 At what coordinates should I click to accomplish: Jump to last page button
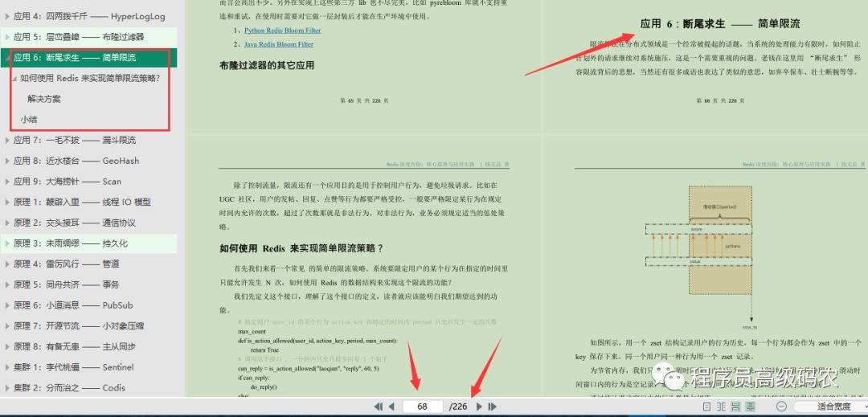pyautogui.click(x=492, y=407)
